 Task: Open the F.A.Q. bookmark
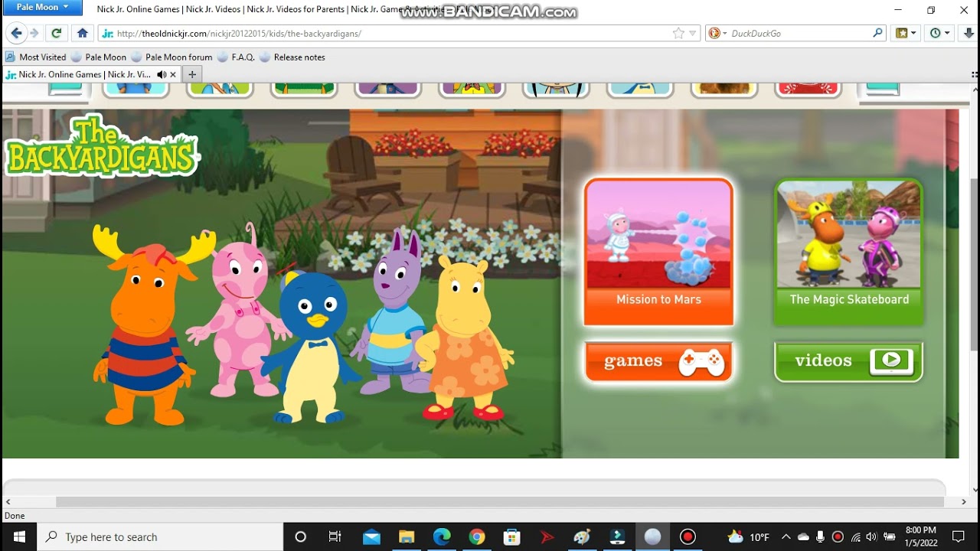(x=236, y=57)
